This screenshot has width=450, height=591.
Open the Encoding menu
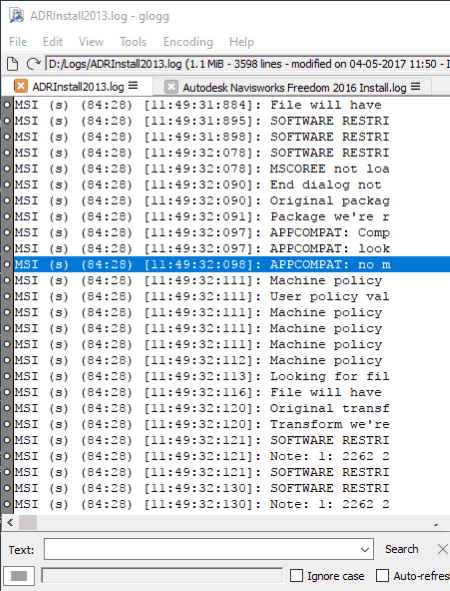point(188,42)
